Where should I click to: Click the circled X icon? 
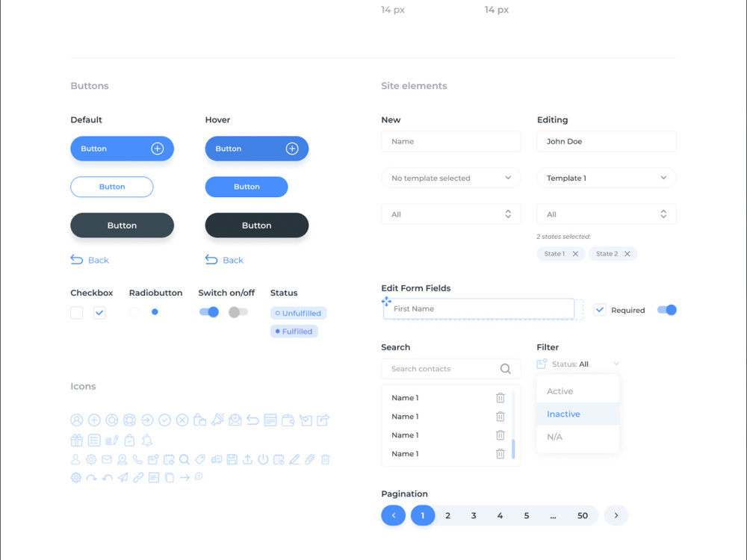182,420
